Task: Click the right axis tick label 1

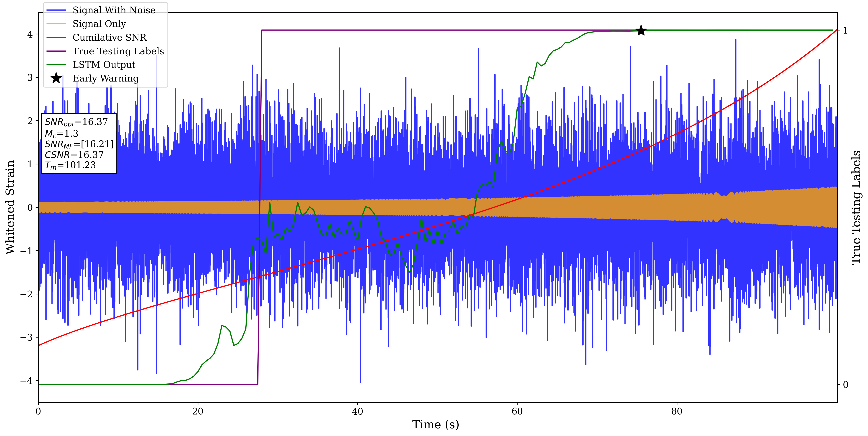Action: point(845,30)
